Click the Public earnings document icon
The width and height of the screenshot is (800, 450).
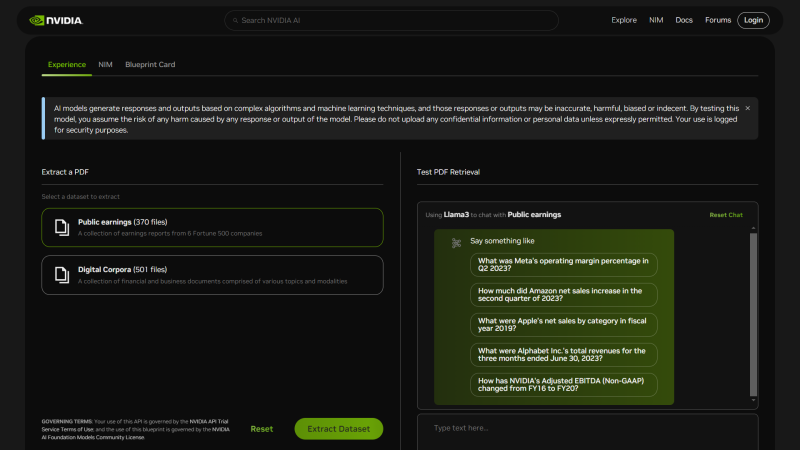pos(61,227)
